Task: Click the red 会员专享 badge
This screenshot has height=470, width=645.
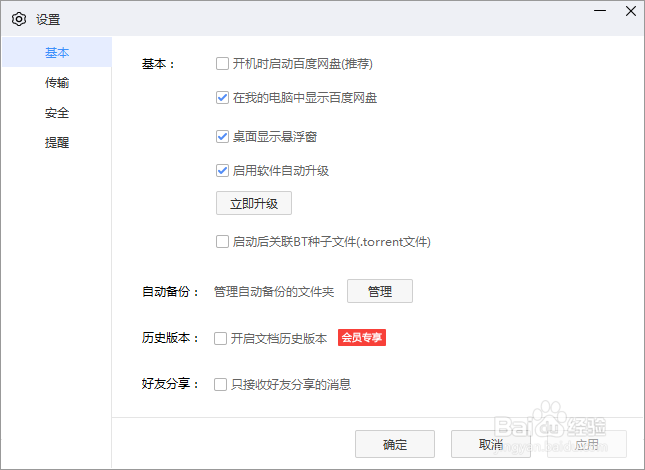Action: point(362,338)
